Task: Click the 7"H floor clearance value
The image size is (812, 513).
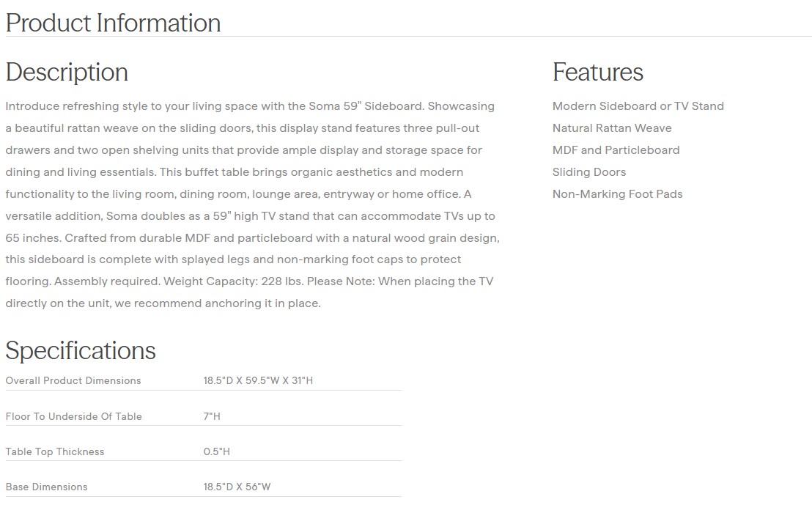Action: point(212,416)
